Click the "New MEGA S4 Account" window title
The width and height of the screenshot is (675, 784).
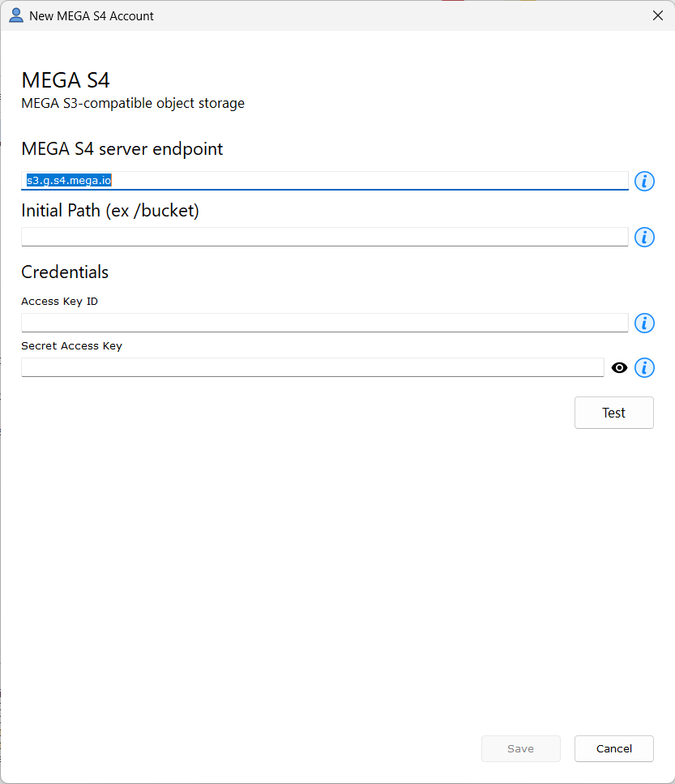tap(92, 16)
